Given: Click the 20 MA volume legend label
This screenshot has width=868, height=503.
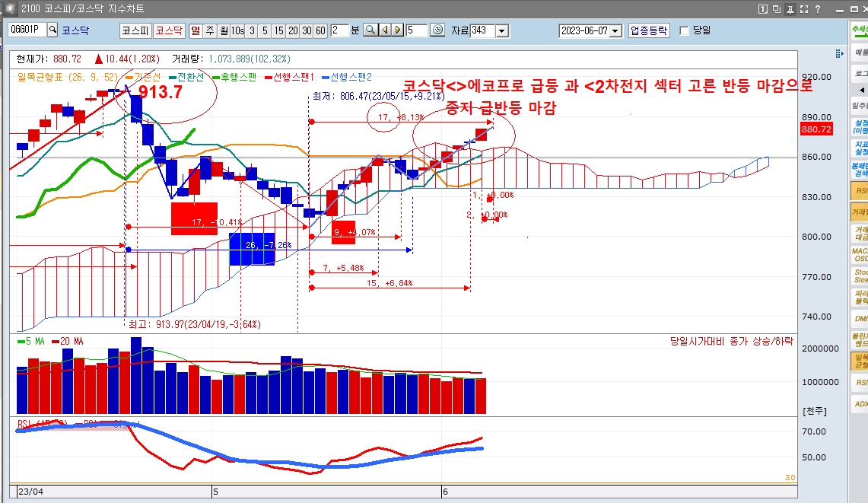Looking at the screenshot, I should point(72,341).
